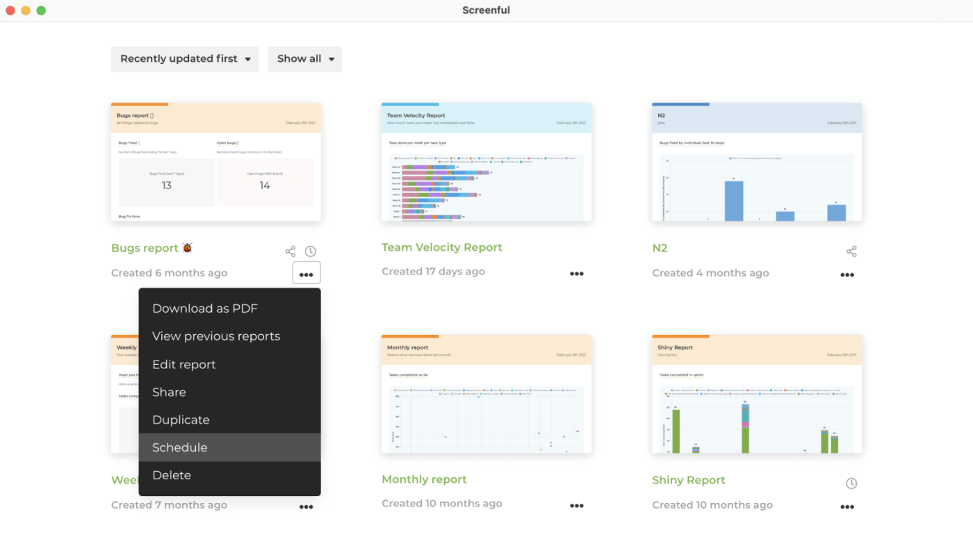Click Schedule in the context menu

coord(180,447)
